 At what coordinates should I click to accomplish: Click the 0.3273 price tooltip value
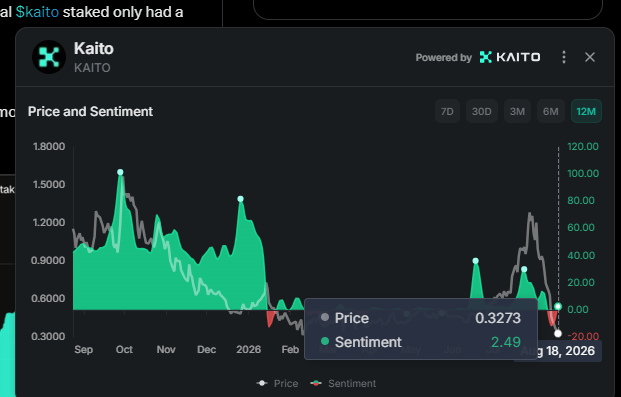(498, 318)
